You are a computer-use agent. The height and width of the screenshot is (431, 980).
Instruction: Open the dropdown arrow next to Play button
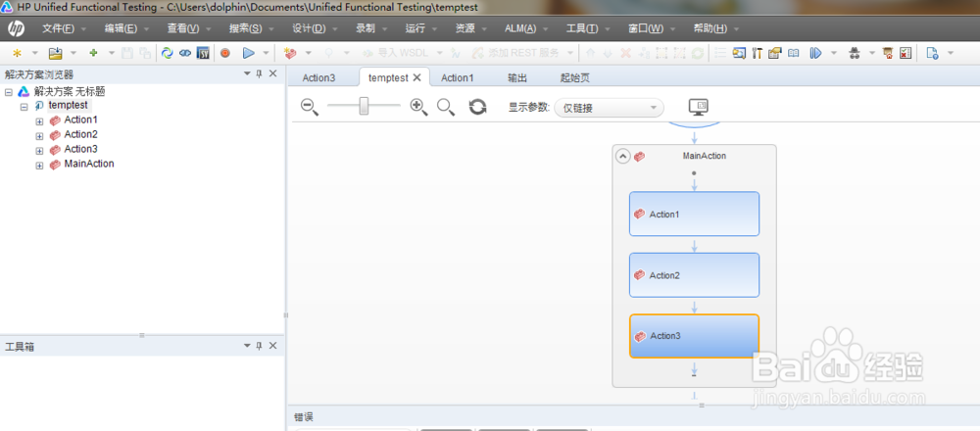point(267,53)
